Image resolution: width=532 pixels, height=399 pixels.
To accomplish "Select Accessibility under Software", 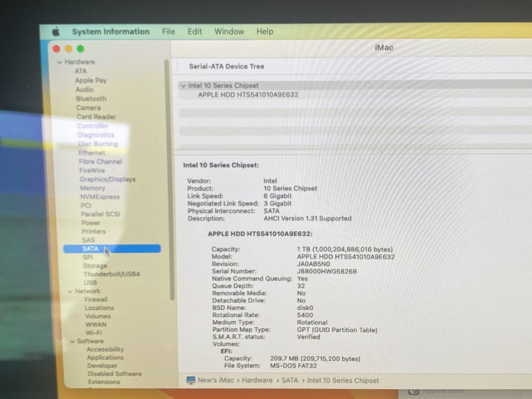I will (105, 349).
